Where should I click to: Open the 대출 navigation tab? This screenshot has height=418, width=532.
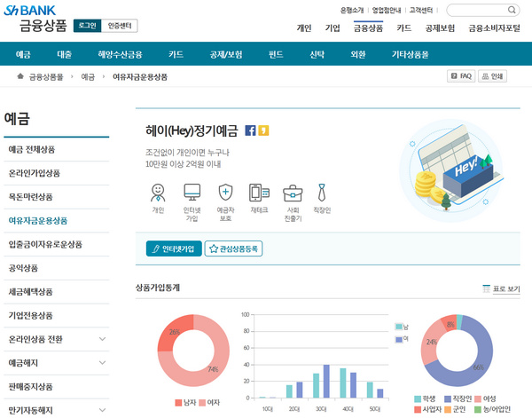tap(64, 54)
